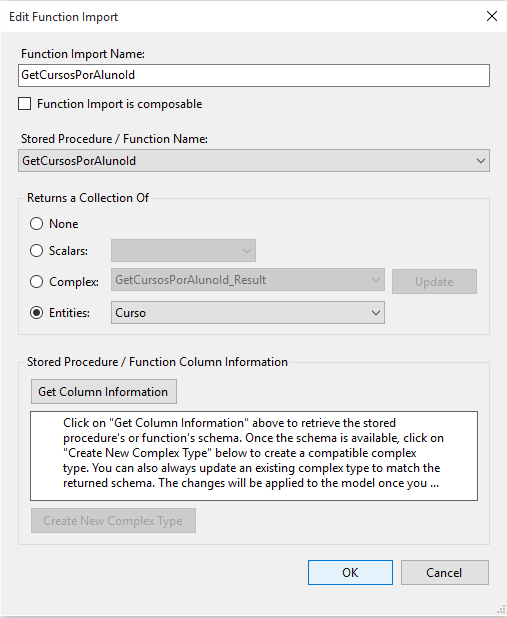Open the Scalars type dropdown

(183, 251)
